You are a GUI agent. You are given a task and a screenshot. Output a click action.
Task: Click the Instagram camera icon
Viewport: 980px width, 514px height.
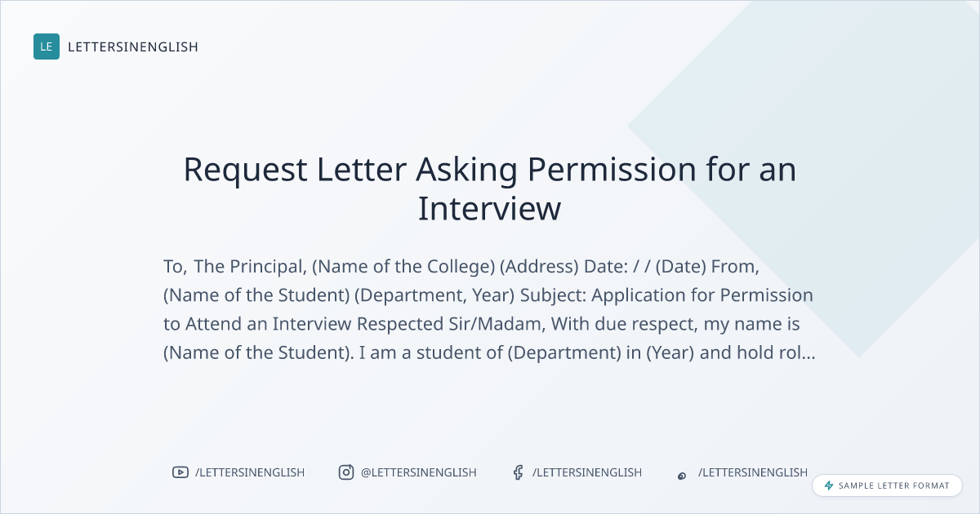click(x=346, y=472)
